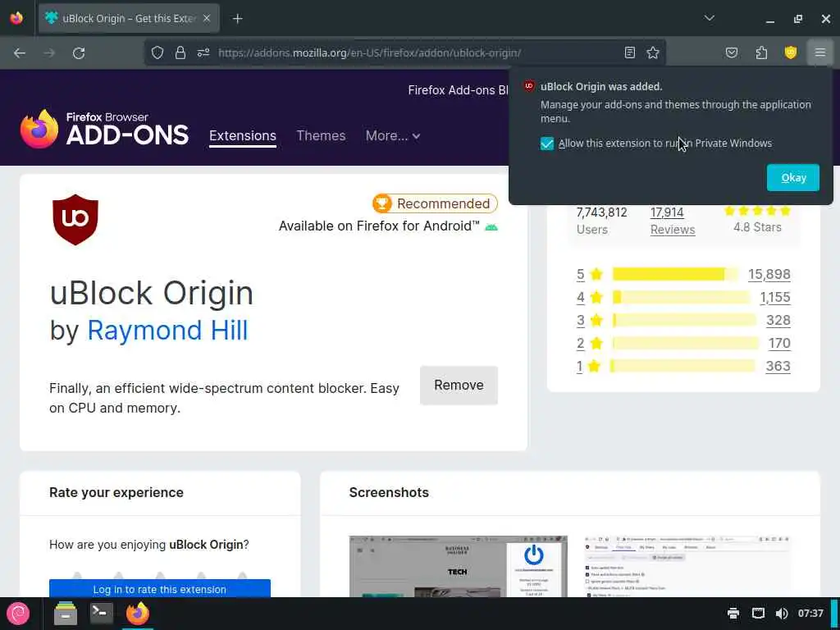Click the Recommended trophy badge
This screenshot has width=840, height=630.
point(435,203)
